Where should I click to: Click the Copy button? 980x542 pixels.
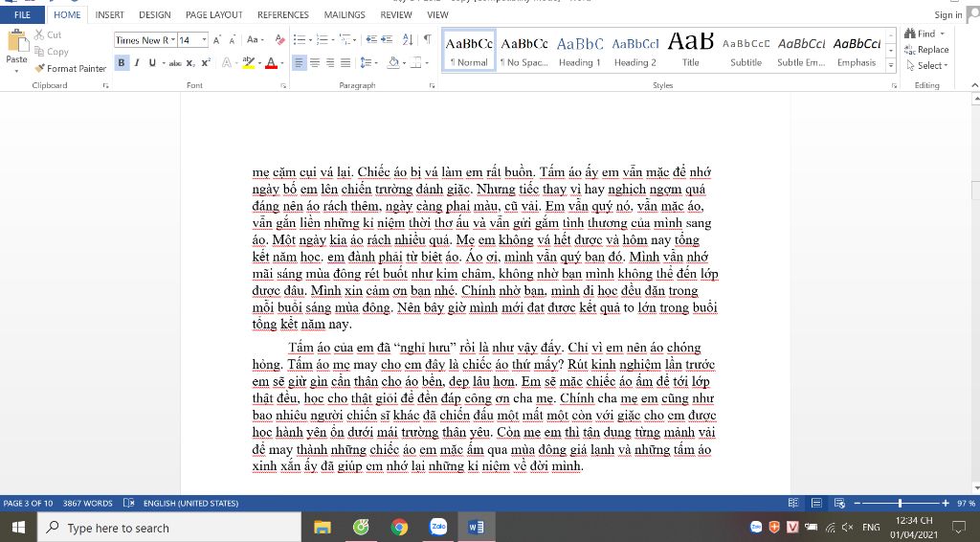point(52,52)
